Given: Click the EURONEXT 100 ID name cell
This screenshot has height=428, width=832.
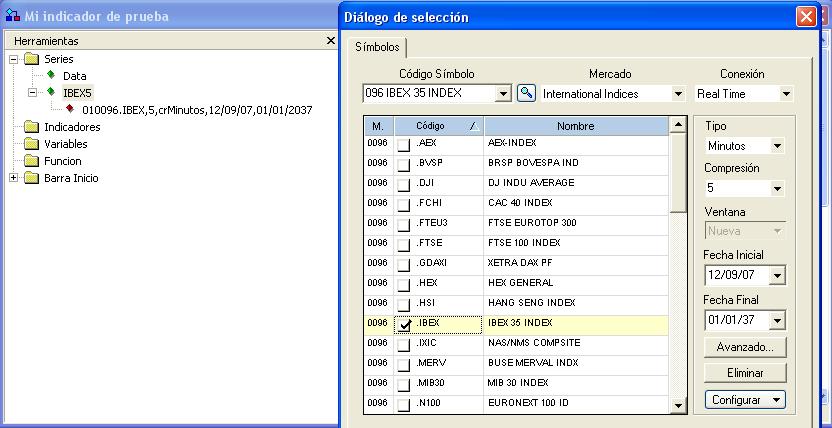Looking at the screenshot, I should [x=576, y=405].
